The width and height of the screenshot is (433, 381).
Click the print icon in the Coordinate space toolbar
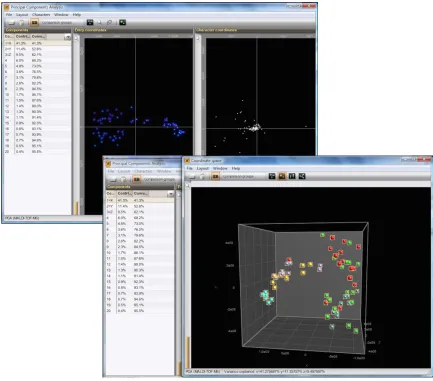pyautogui.click(x=192, y=176)
